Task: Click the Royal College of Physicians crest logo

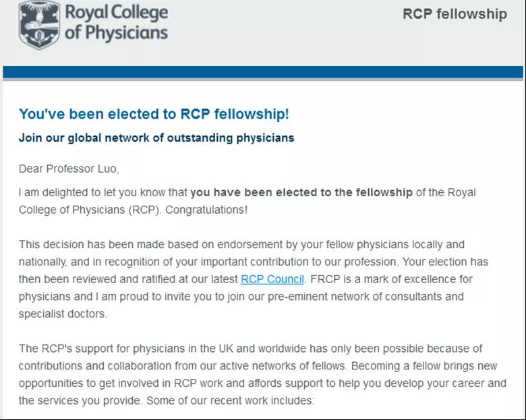Action: tap(38, 25)
